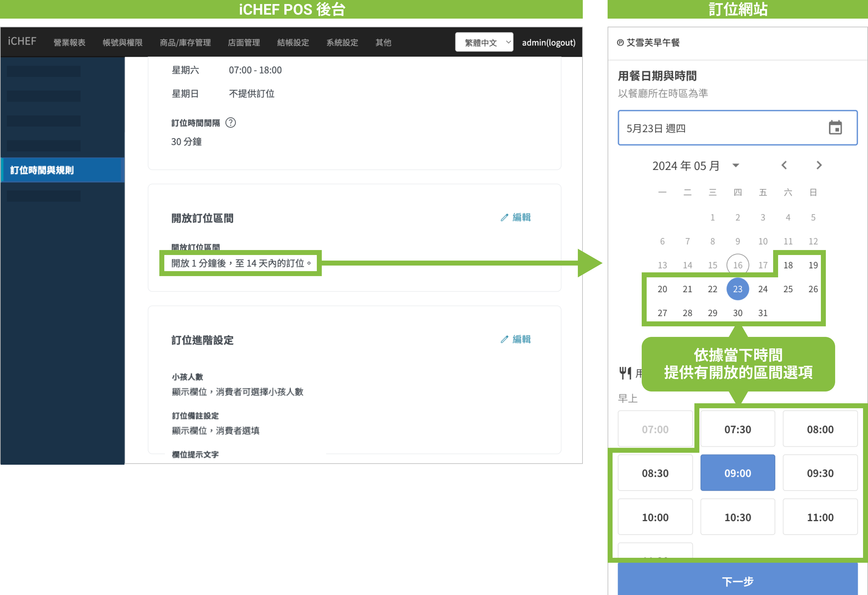Viewport: 868px width, 595px height.
Task: Go to previous month in calendar
Action: click(784, 165)
